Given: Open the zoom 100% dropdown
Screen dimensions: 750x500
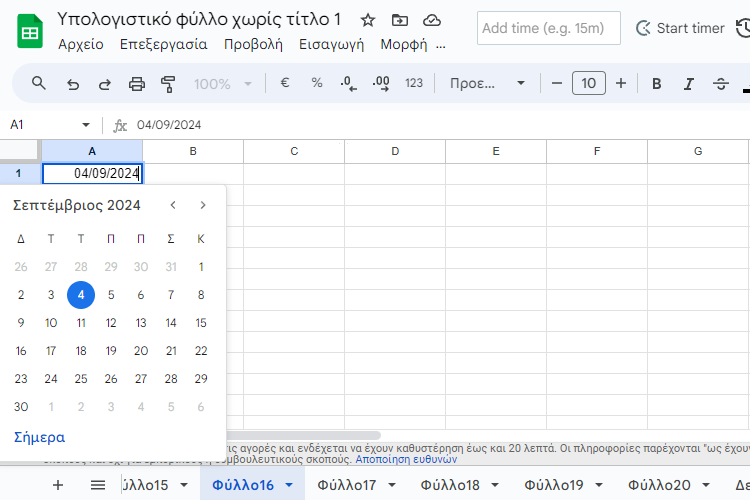Looking at the screenshot, I should pyautogui.click(x=222, y=84).
